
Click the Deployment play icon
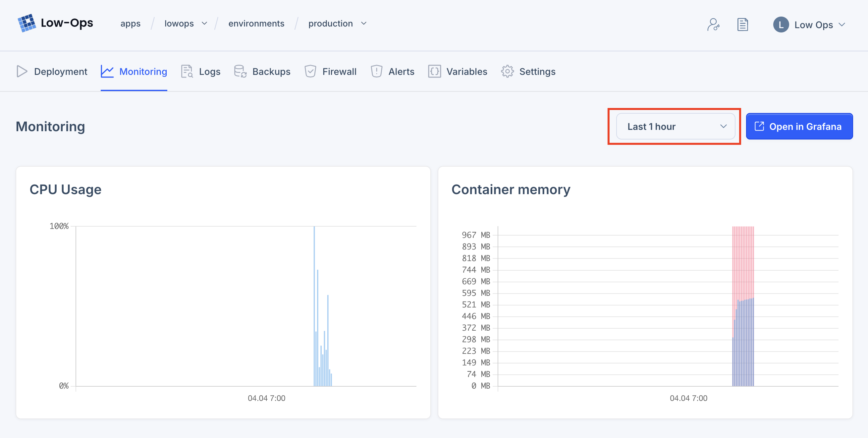pyautogui.click(x=22, y=72)
